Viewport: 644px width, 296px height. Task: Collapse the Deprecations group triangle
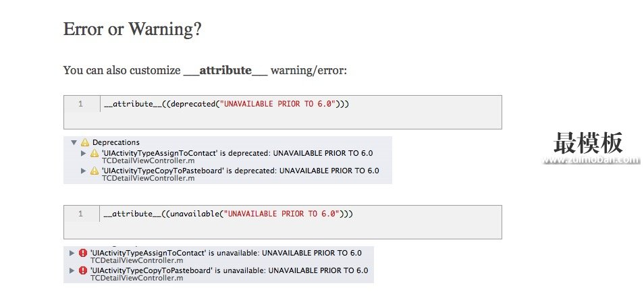74,143
